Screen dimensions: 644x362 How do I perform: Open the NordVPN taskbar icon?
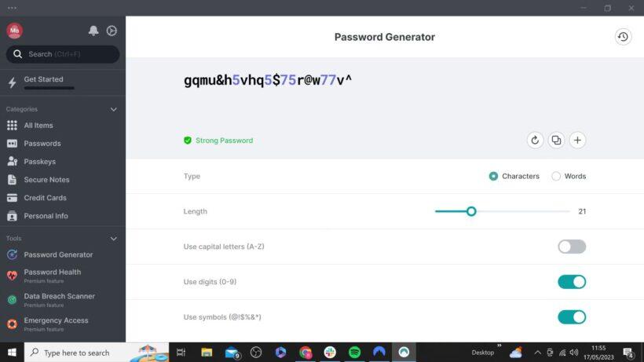(x=379, y=352)
